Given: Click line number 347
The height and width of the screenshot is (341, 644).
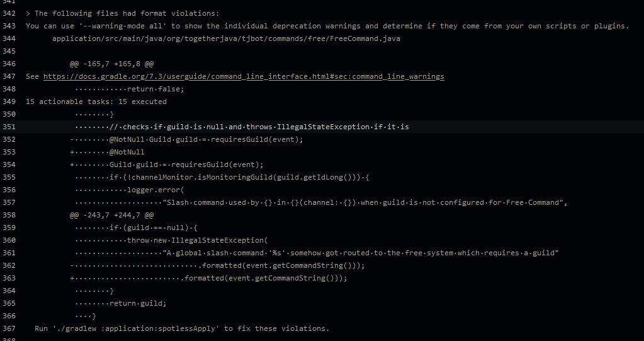Looking at the screenshot, I should tap(9, 76).
